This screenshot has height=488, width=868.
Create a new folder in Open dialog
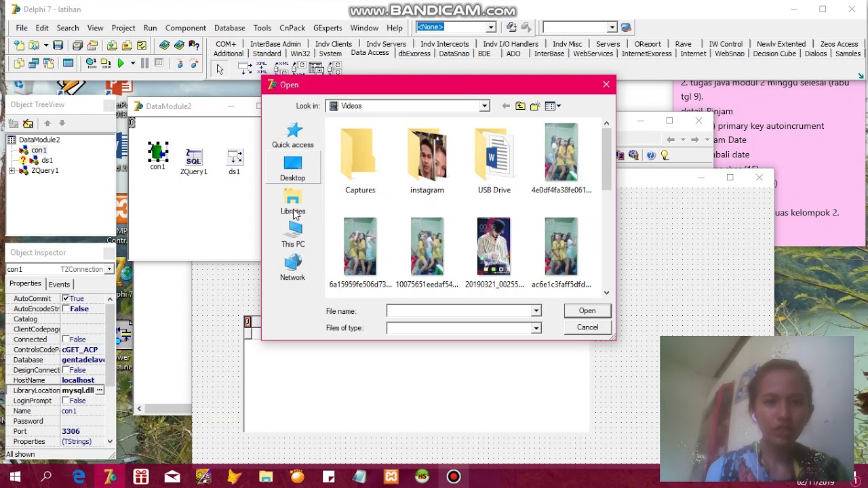click(x=535, y=106)
